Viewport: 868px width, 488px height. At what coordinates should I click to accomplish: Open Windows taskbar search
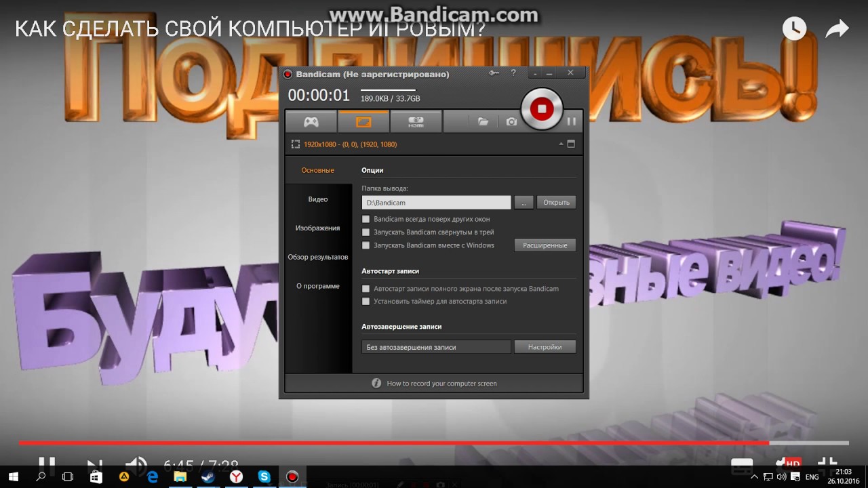(41, 476)
